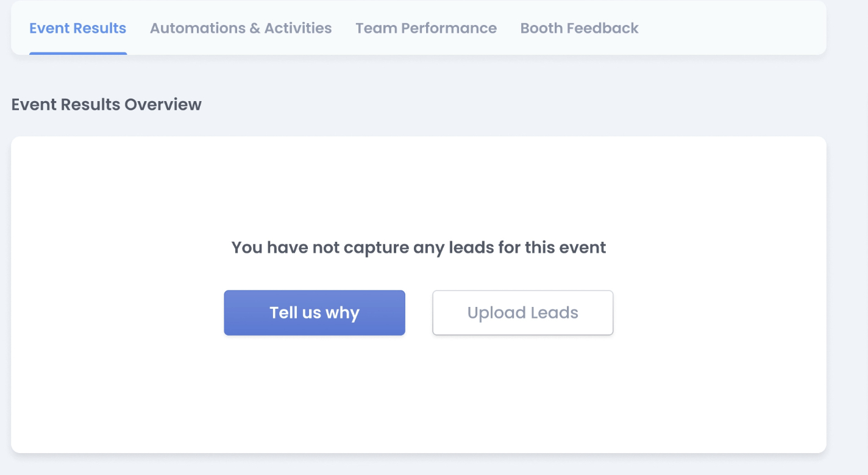Viewport: 868px width, 475px height.
Task: View automations and activities for the event
Action: [241, 28]
